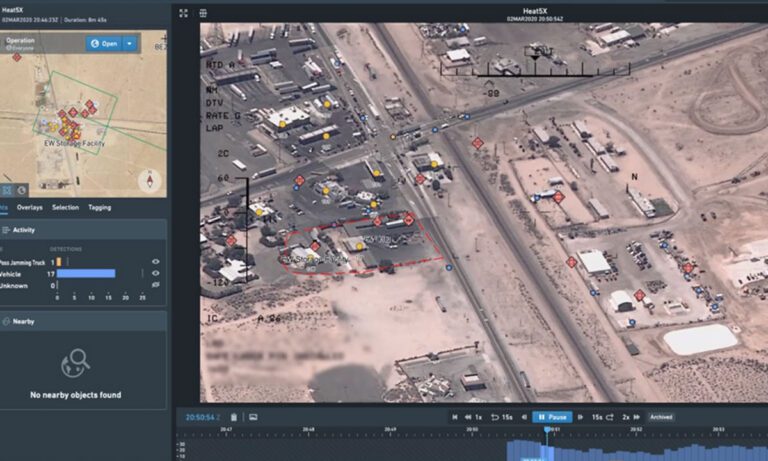The image size is (768, 461).
Task: Pause the video playback
Action: [x=551, y=417]
